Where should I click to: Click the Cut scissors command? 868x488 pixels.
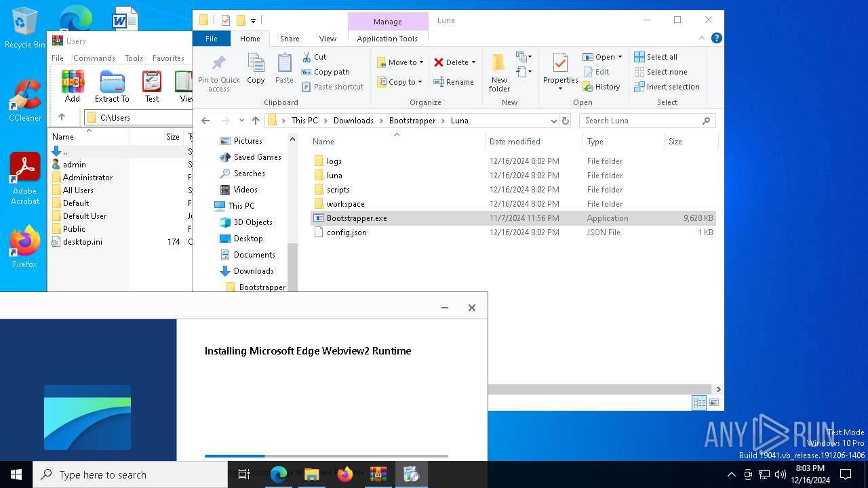pos(314,57)
